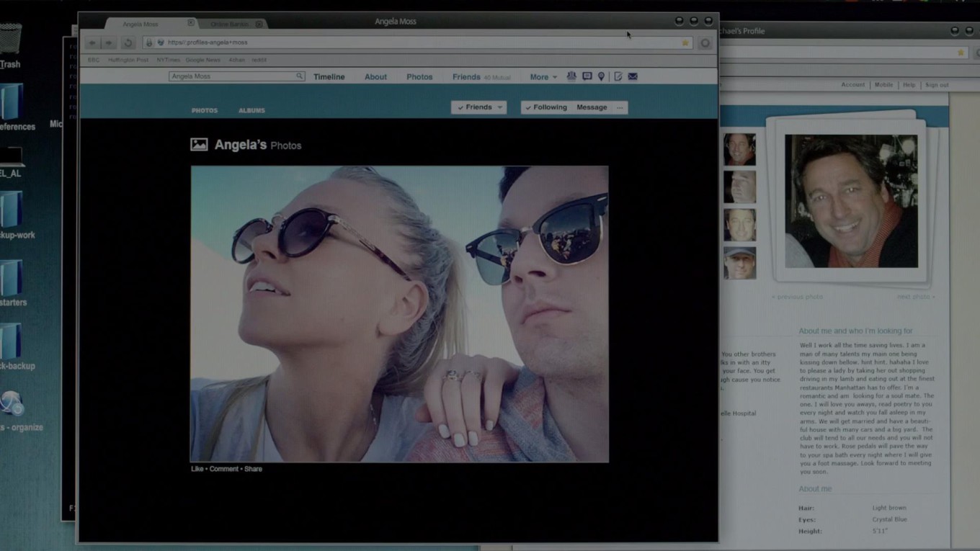Click the Like link under the photo

click(x=197, y=469)
